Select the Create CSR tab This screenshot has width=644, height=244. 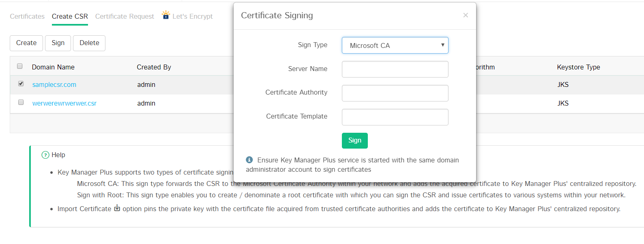(x=70, y=17)
